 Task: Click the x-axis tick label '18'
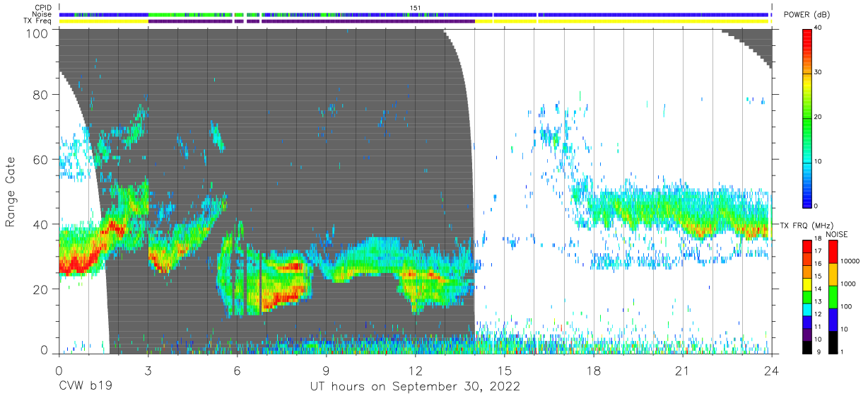[594, 371]
